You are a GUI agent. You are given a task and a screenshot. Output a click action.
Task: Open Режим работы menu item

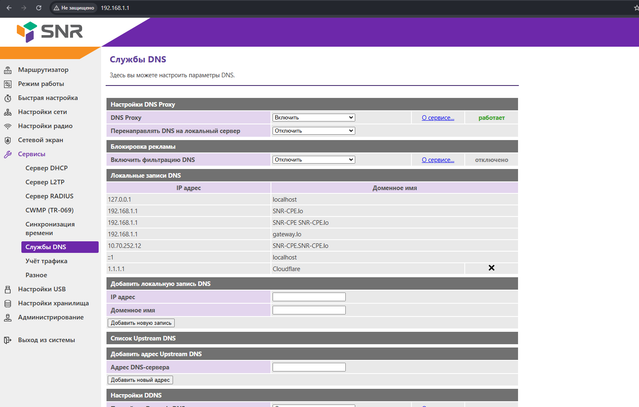click(41, 84)
